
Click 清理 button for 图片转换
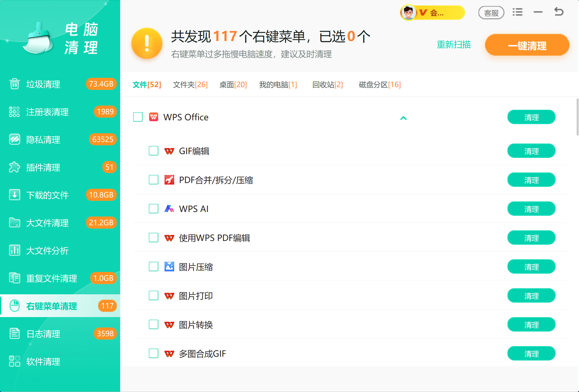531,324
